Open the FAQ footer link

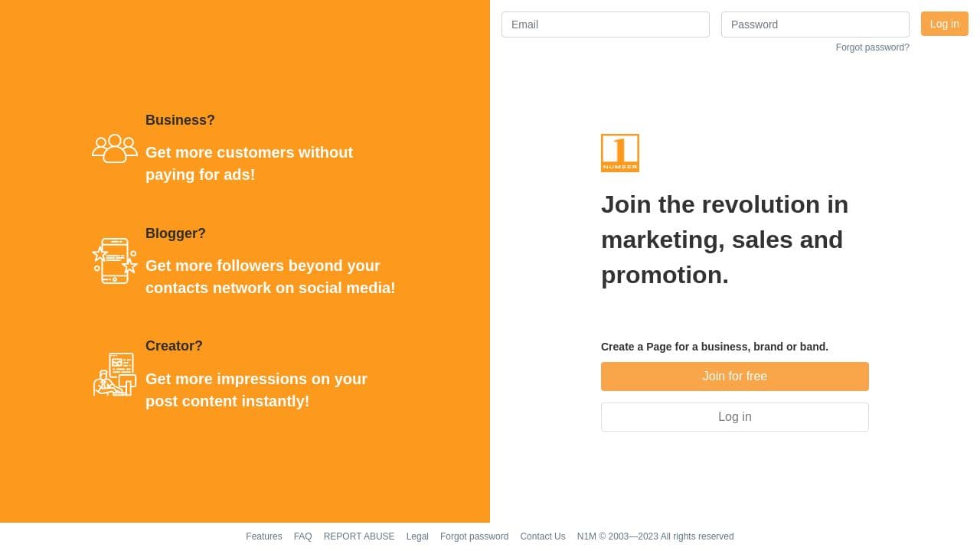coord(302,536)
